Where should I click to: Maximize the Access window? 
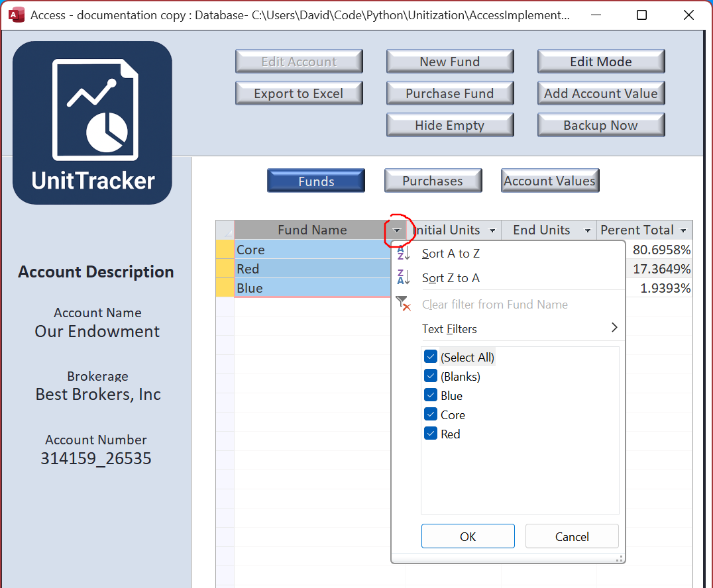[x=641, y=15]
